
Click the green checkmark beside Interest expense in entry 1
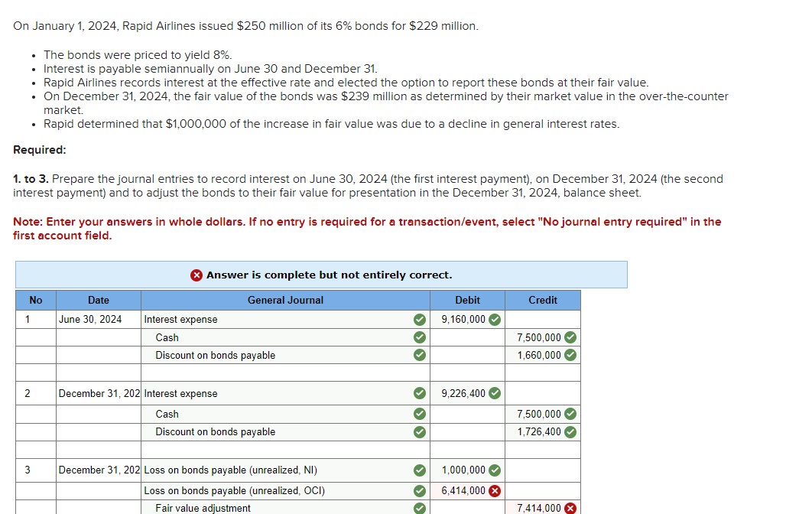[418, 319]
